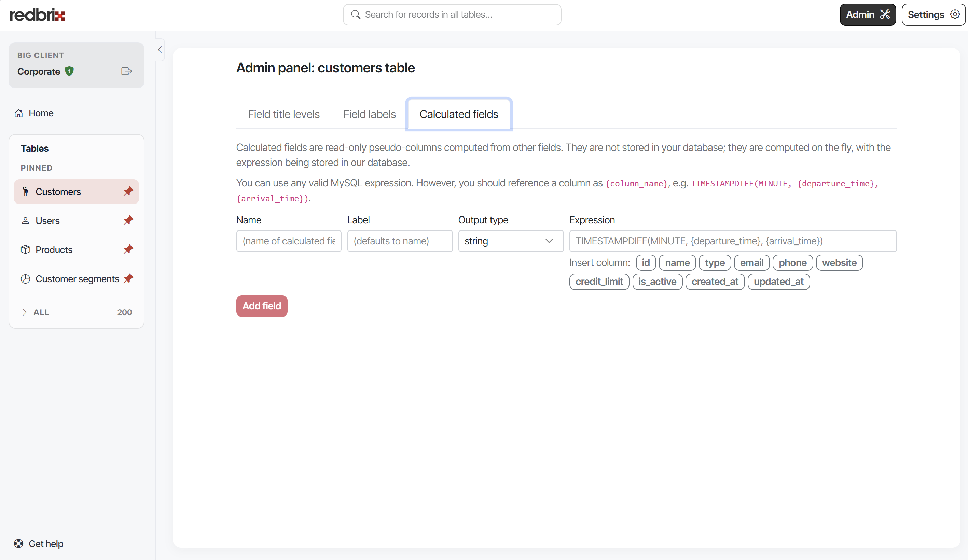Click the Users profile icon
The image size is (968, 560).
[25, 221]
